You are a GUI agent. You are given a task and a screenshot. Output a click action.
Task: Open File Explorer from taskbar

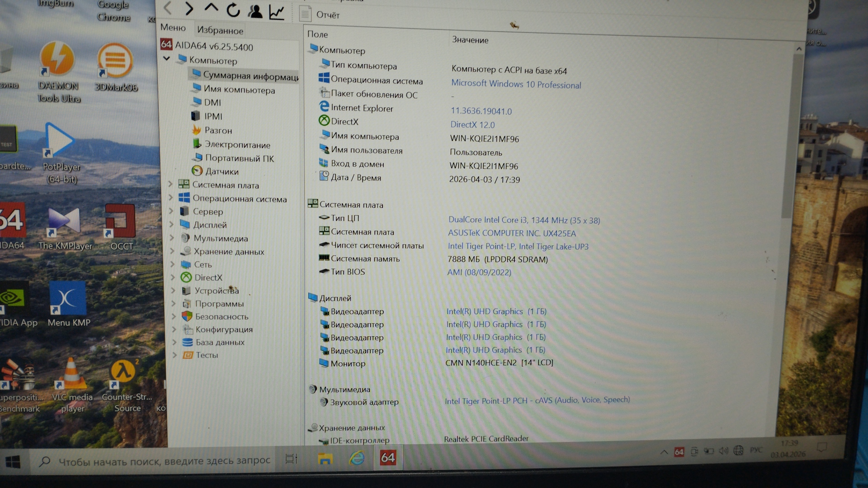click(x=325, y=459)
